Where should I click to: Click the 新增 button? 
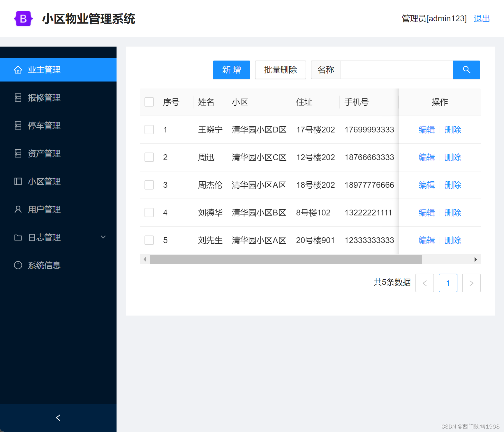click(232, 70)
